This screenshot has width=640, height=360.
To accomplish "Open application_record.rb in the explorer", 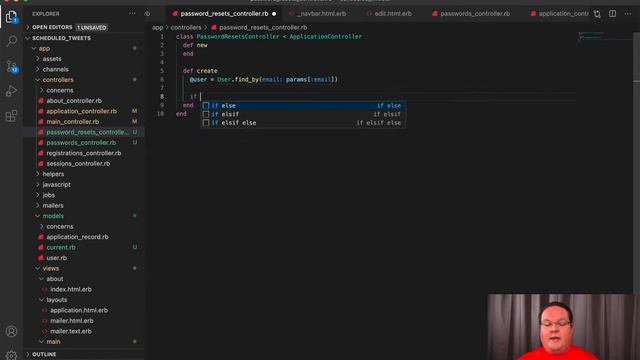I will [x=77, y=237].
